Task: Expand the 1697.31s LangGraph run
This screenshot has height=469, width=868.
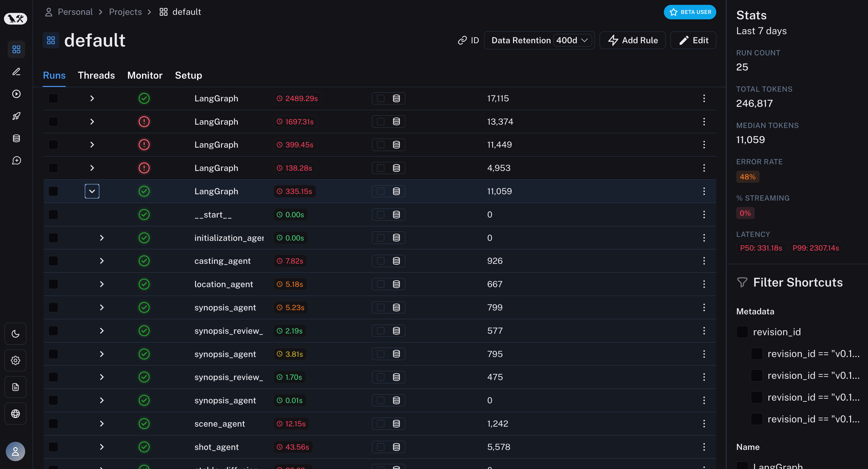Action: (x=92, y=122)
